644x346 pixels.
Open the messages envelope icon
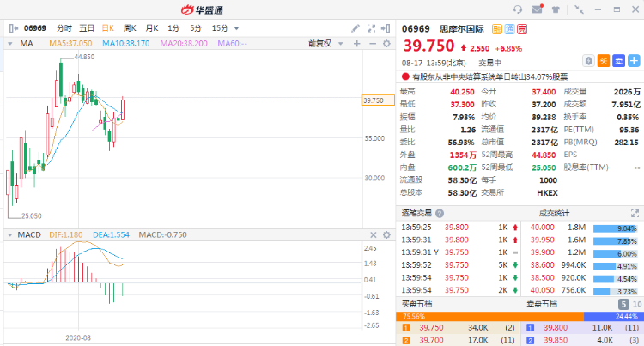pyautogui.click(x=537, y=9)
